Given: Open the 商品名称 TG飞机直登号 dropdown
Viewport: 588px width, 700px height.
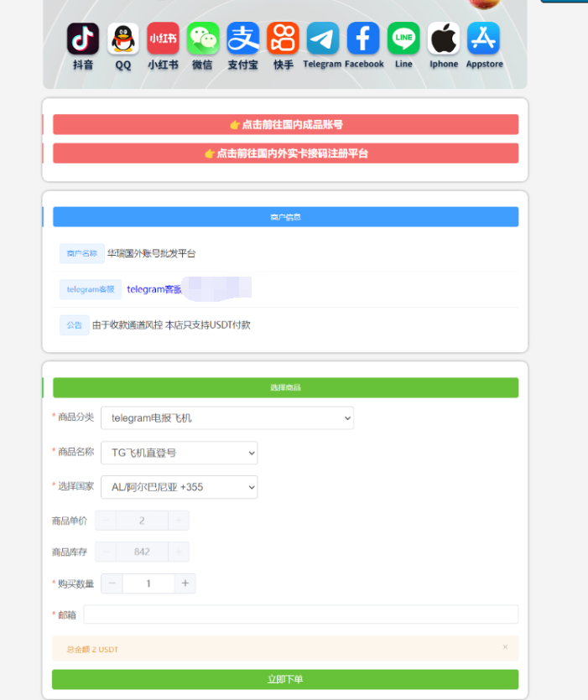Looking at the screenshot, I should coord(180,453).
